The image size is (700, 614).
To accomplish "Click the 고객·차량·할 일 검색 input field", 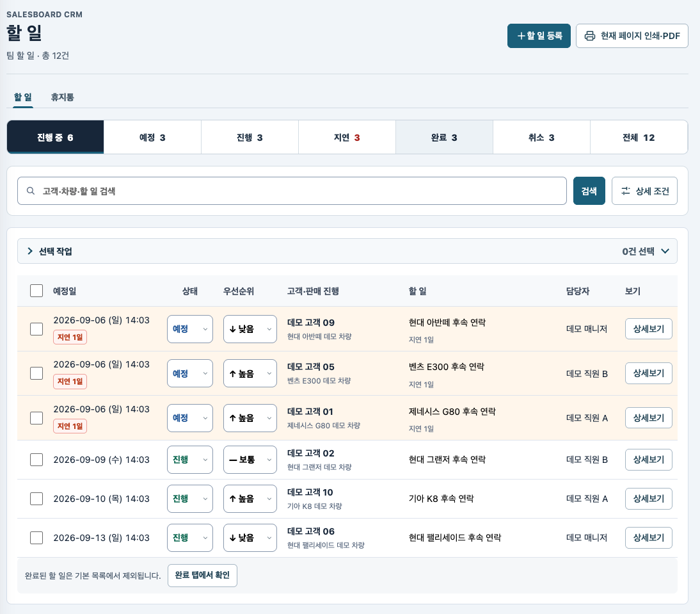I will pyautogui.click(x=292, y=191).
